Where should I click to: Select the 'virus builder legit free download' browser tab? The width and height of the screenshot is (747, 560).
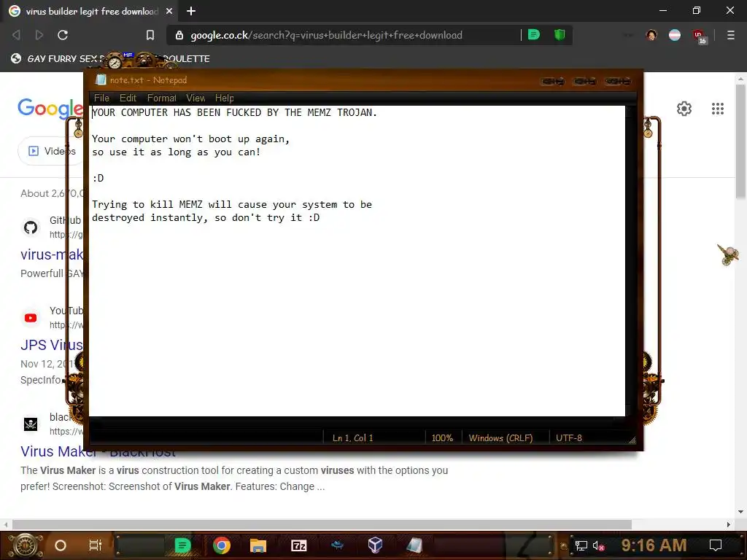click(x=90, y=11)
